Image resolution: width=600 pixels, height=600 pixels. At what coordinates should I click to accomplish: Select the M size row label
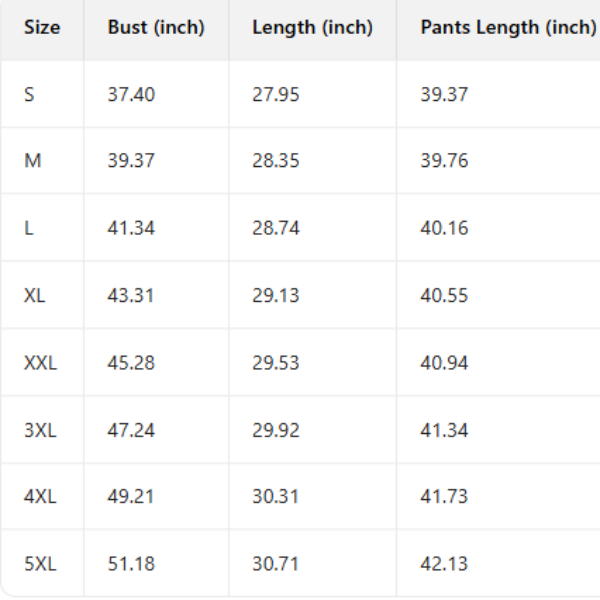coord(33,161)
